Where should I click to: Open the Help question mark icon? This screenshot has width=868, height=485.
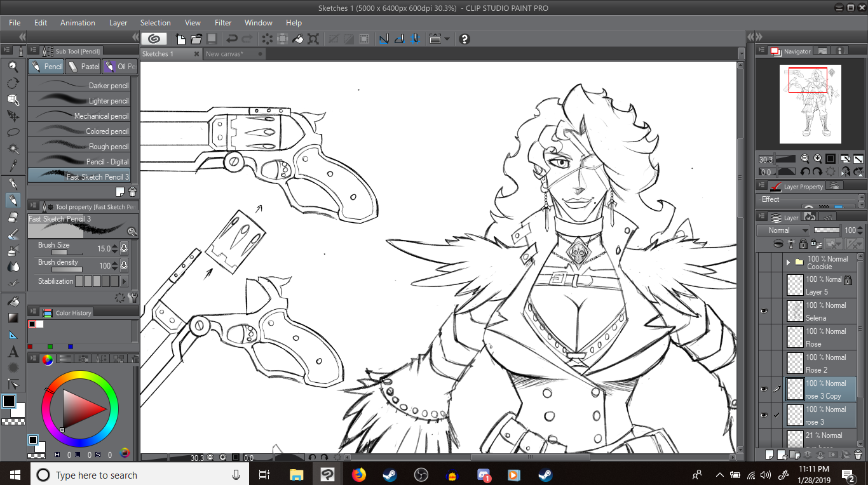[464, 39]
